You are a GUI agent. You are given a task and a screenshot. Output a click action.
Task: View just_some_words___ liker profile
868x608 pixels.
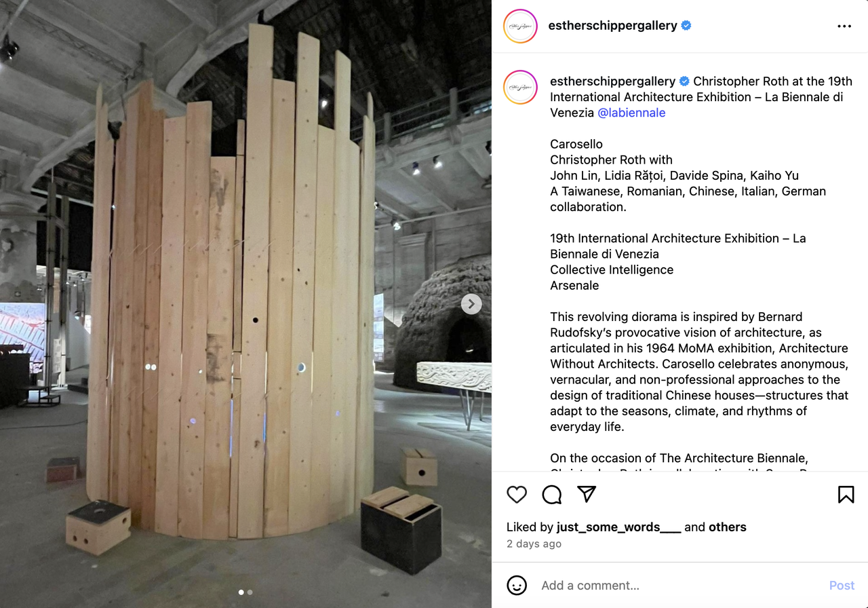[x=618, y=527]
